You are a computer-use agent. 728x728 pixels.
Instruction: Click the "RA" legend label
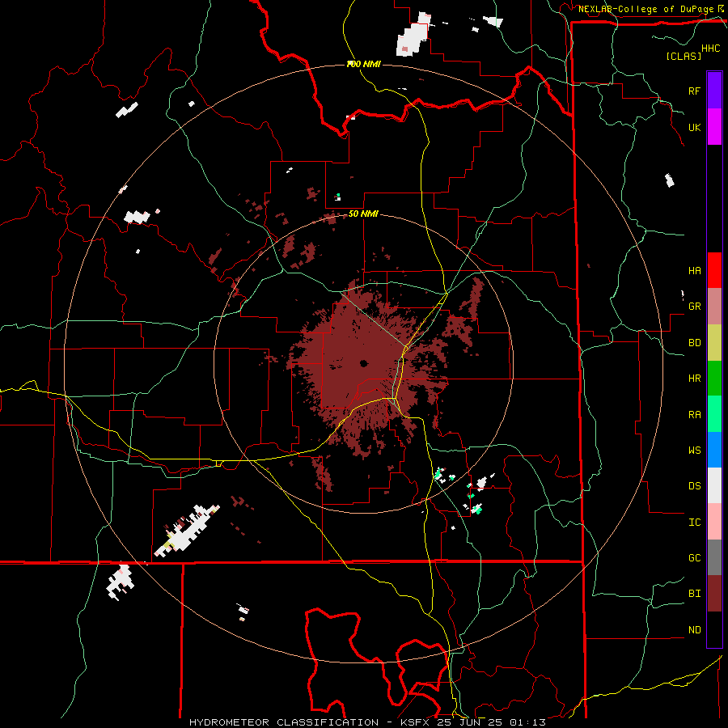click(694, 415)
